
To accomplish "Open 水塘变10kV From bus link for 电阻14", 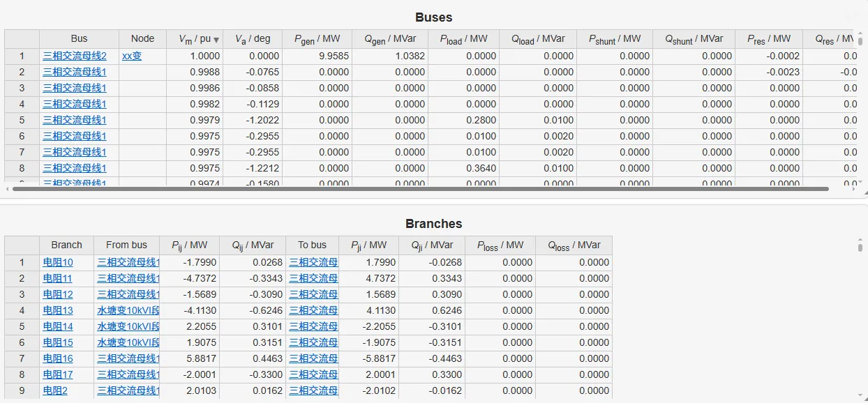I will click(x=128, y=326).
